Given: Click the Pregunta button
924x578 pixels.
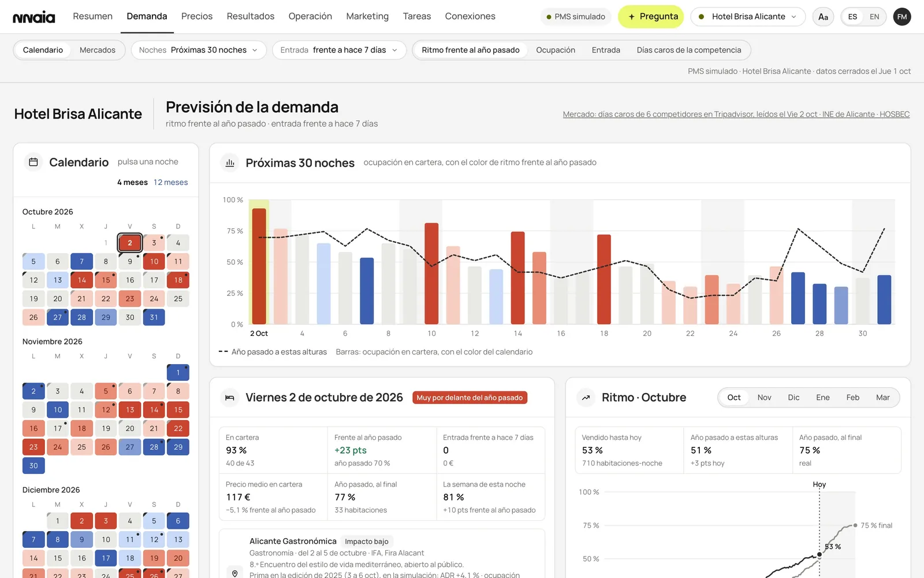Looking at the screenshot, I should pos(651,17).
